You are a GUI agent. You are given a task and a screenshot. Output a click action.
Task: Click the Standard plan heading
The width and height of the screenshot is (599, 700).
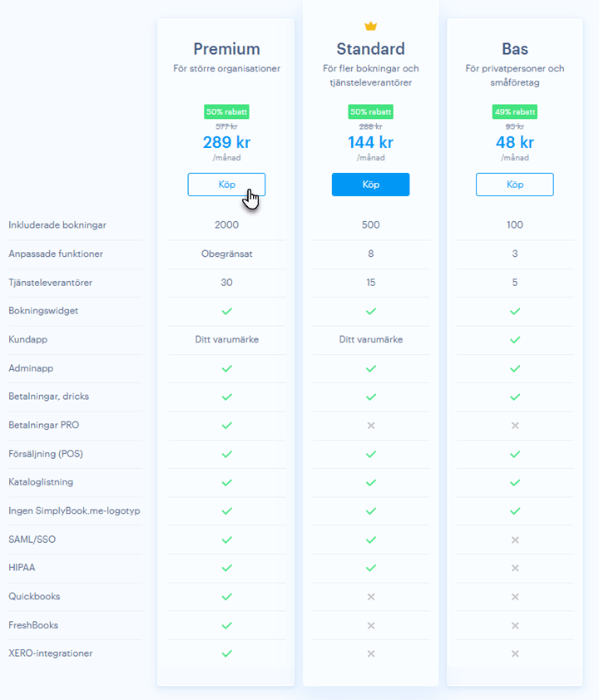[x=371, y=49]
